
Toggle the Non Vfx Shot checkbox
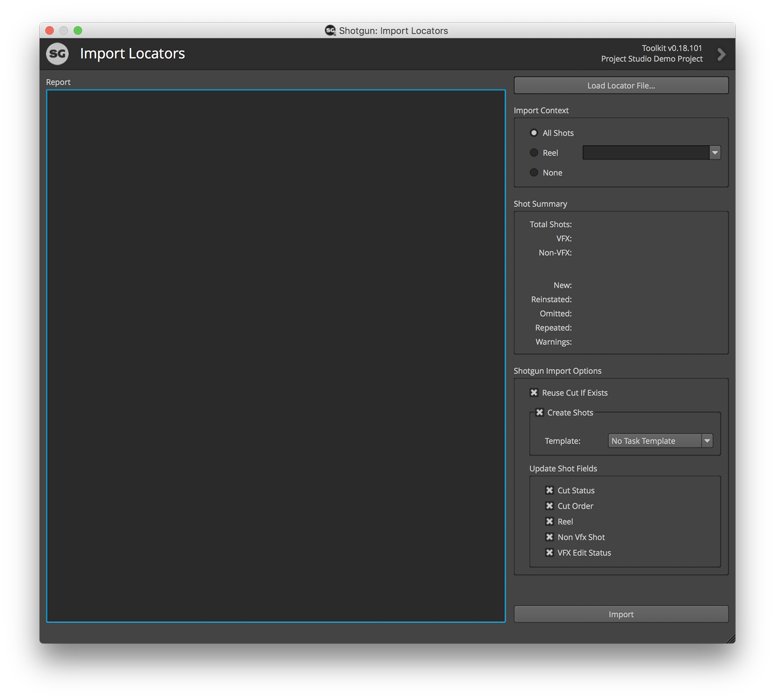point(550,537)
